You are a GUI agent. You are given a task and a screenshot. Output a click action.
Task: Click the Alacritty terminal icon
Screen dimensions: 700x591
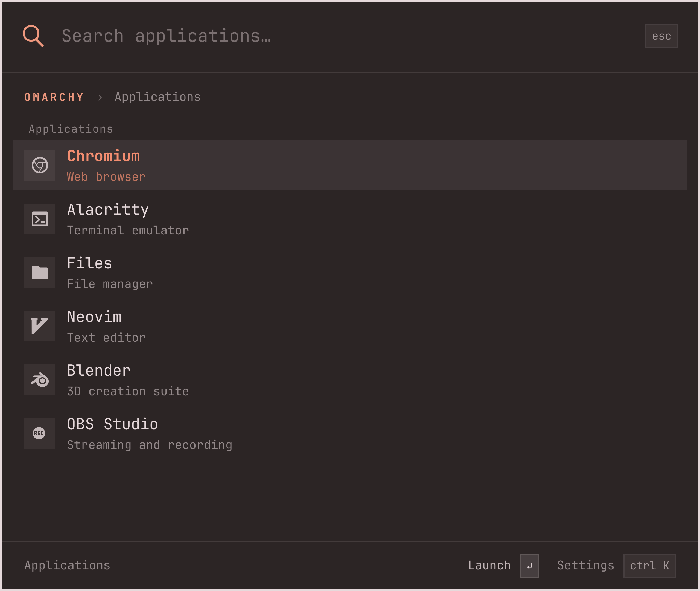click(x=39, y=219)
